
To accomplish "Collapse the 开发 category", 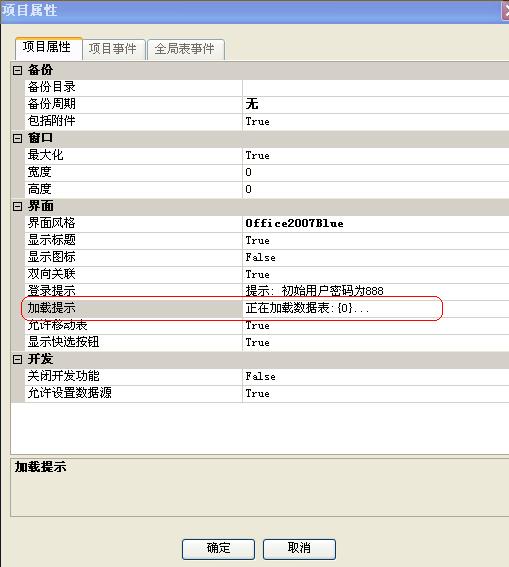I will [x=17, y=359].
